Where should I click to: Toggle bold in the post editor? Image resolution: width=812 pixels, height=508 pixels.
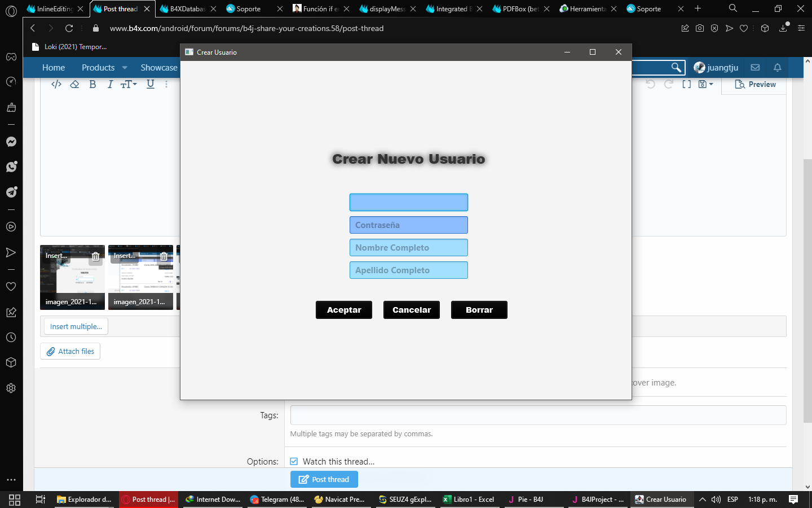coord(92,84)
